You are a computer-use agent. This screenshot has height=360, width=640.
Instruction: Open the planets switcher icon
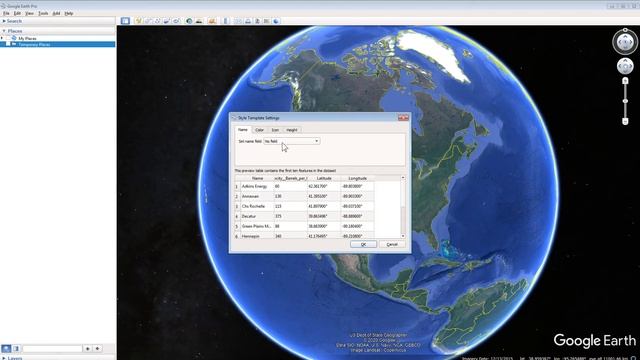212,21
